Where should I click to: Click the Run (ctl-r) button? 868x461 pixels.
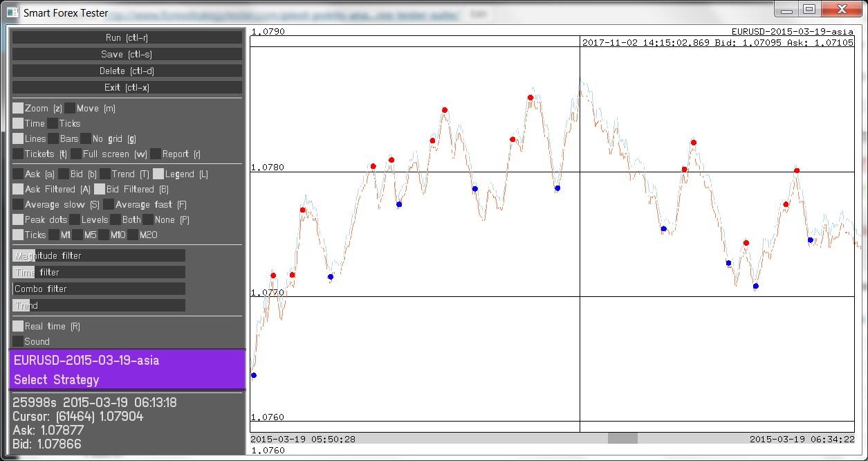coord(127,37)
